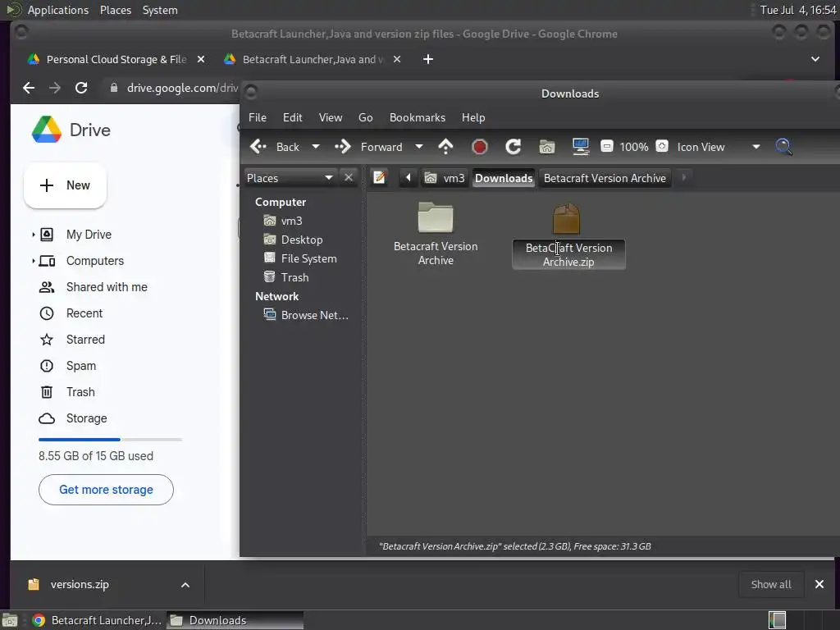The height and width of the screenshot is (630, 840).
Task: Open the Help menu
Action: pos(473,117)
